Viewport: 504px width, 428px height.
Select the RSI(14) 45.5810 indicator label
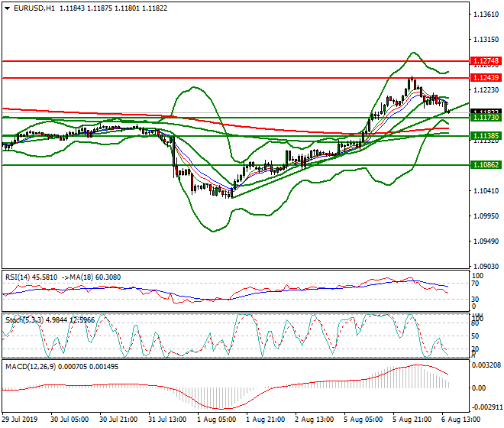pos(31,277)
